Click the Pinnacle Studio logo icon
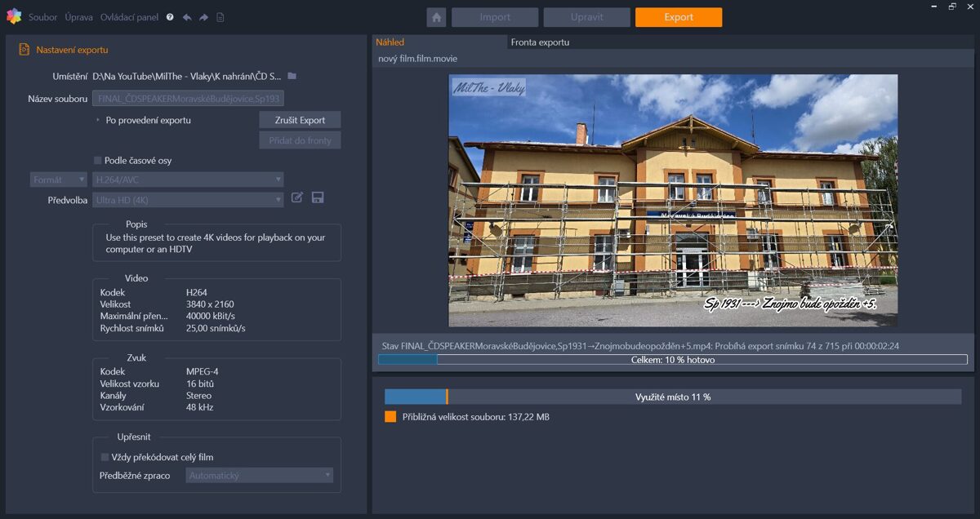The image size is (980, 519). [13, 16]
